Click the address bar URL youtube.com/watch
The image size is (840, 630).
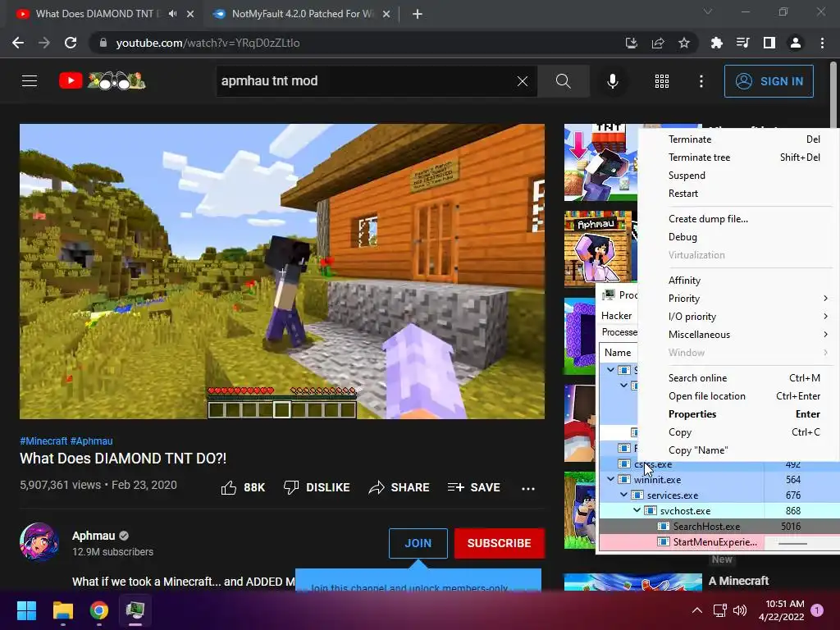coord(208,43)
